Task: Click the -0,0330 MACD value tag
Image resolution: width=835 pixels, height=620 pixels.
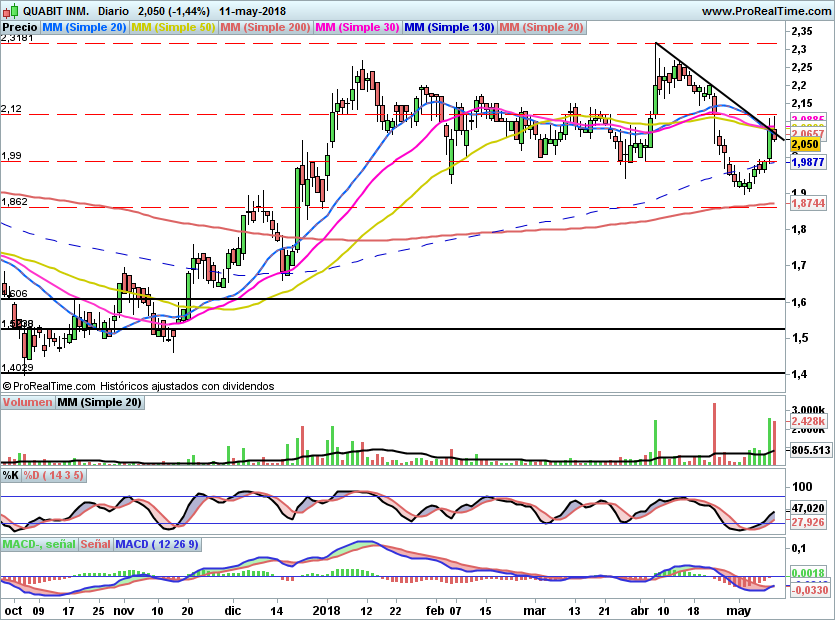Action: point(810,590)
